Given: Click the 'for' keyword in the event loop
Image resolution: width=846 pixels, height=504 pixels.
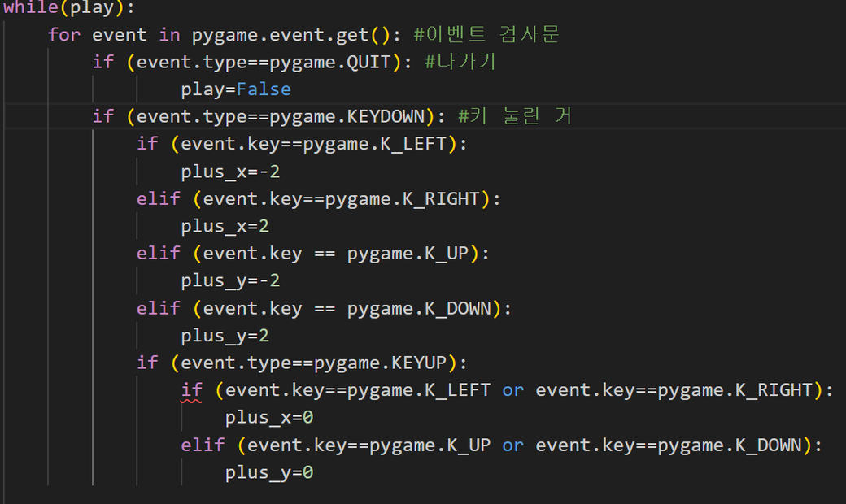Looking at the screenshot, I should pyautogui.click(x=64, y=34).
